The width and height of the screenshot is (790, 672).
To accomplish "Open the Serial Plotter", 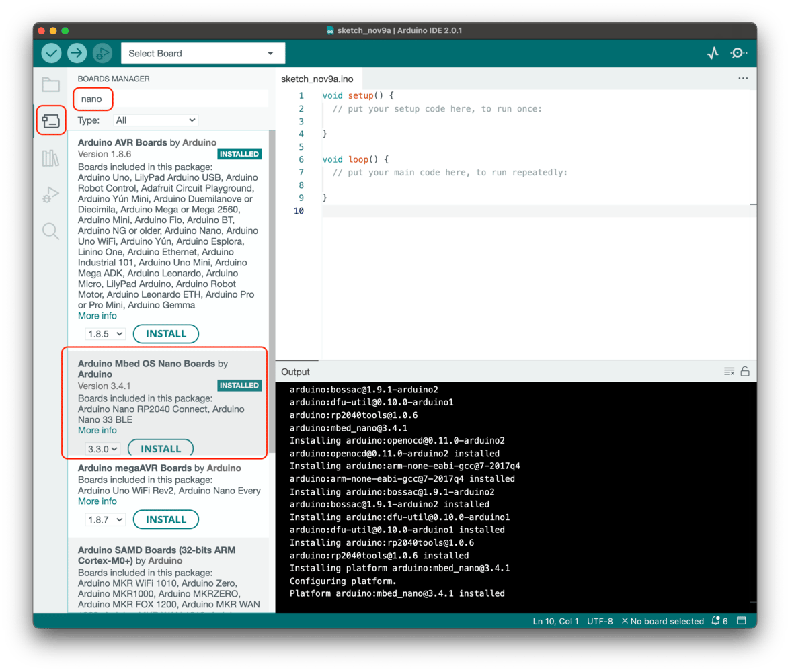I will [713, 53].
